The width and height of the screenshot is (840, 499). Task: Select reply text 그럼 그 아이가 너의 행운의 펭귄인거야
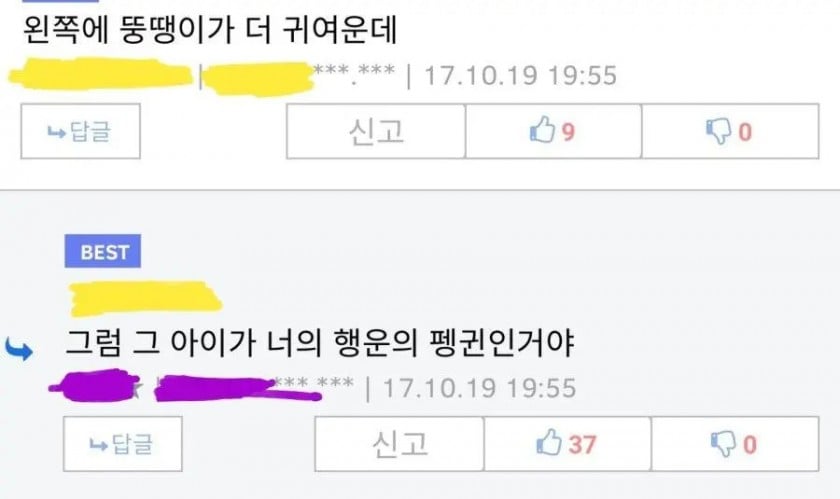320,342
